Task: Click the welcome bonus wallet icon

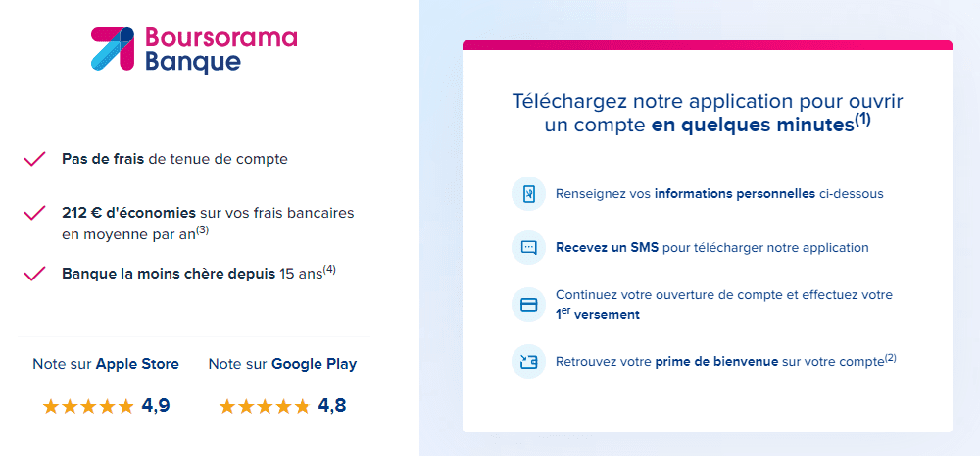Action: pyautogui.click(x=528, y=361)
